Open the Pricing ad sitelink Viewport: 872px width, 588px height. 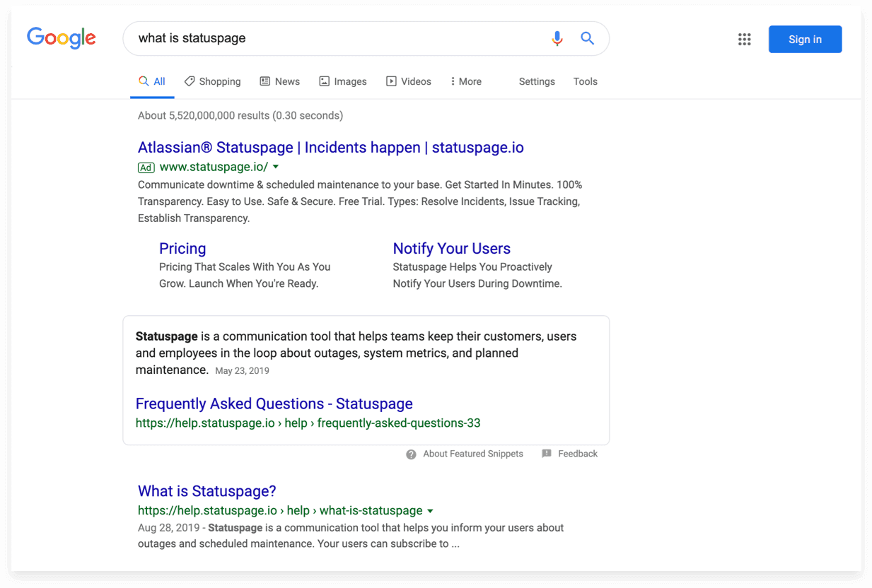coord(182,248)
